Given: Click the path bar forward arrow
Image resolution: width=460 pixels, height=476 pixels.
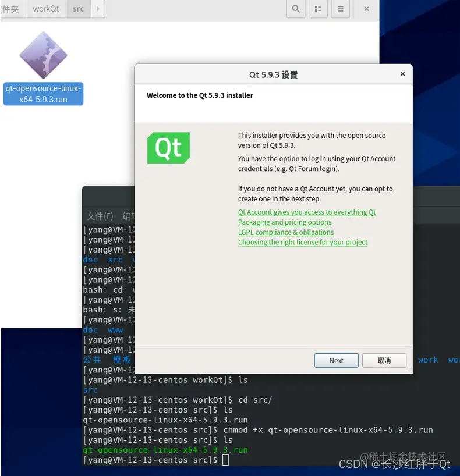Looking at the screenshot, I should click(98, 9).
